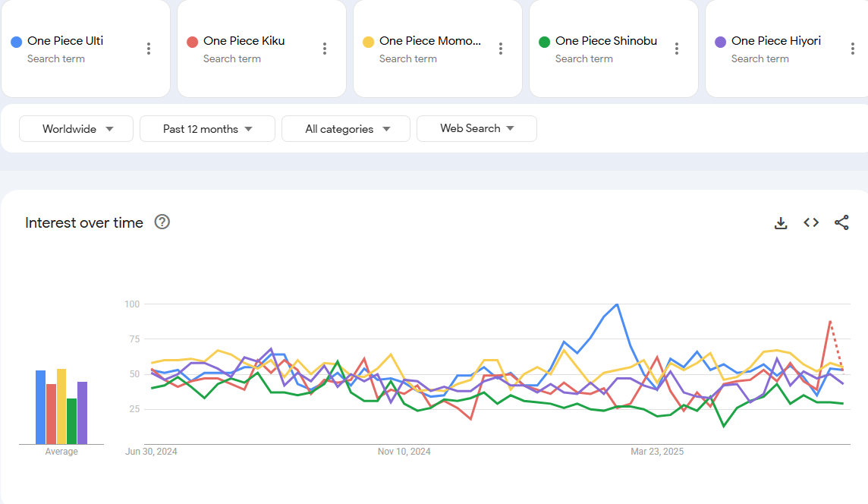Open the Web Search type dropdown

pos(476,128)
